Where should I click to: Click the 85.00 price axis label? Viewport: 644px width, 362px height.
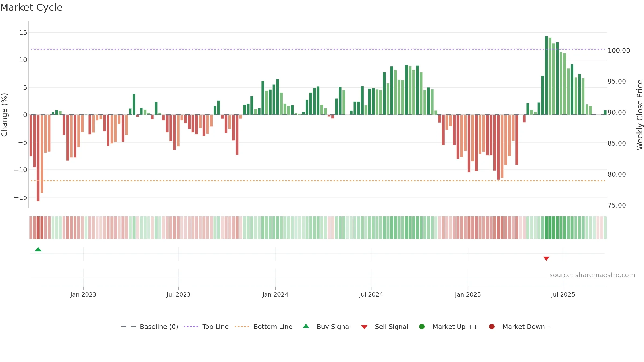point(617,143)
